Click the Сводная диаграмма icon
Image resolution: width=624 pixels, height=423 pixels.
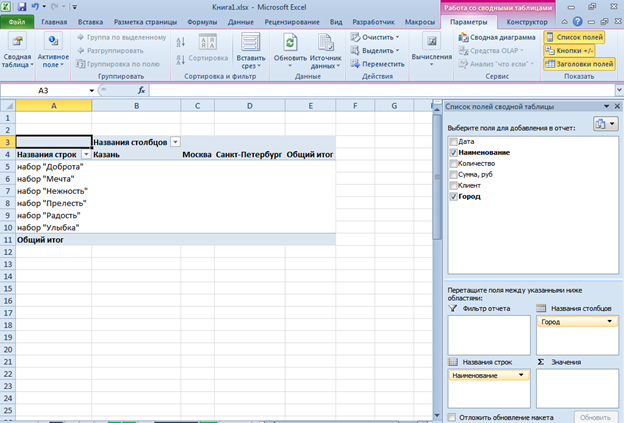[x=498, y=37]
